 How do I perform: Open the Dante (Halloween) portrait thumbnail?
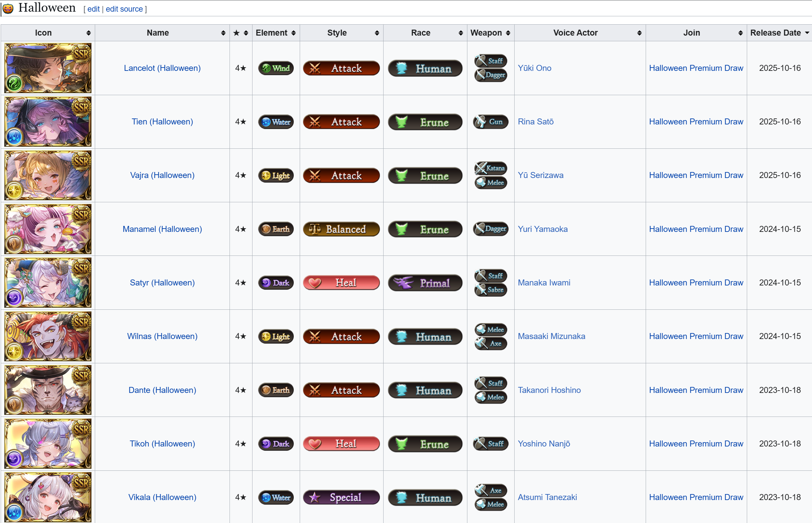click(x=48, y=390)
